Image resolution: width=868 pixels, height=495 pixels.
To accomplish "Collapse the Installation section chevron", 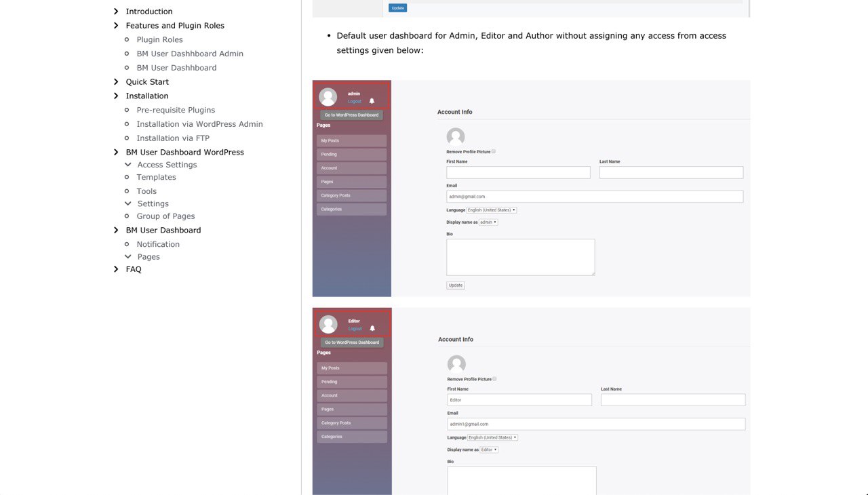I will (x=116, y=96).
